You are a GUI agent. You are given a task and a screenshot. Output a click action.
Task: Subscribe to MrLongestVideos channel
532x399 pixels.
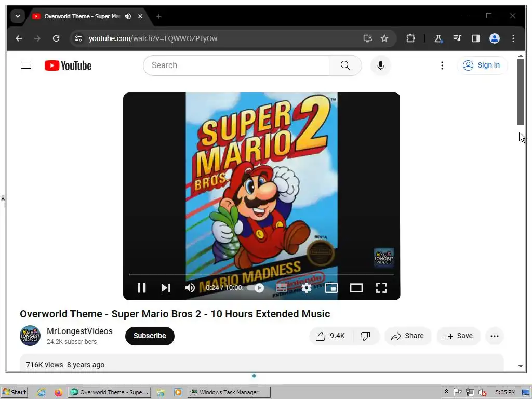[150, 336]
